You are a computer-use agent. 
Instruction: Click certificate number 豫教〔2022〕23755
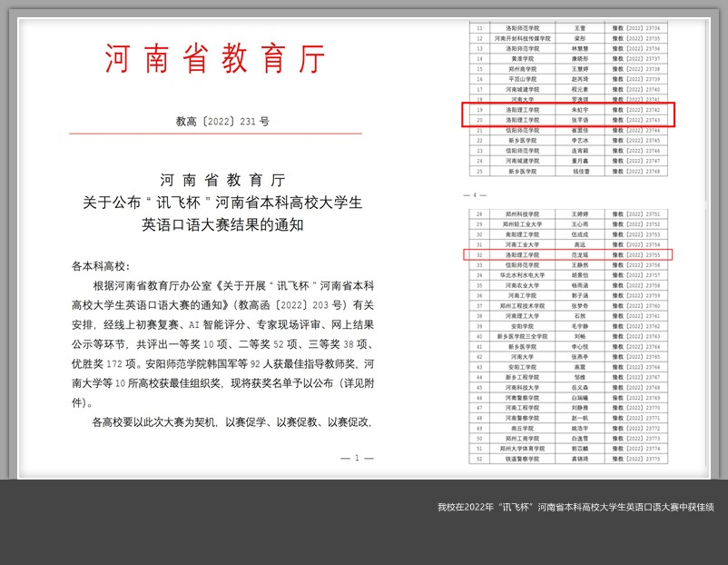(635, 255)
